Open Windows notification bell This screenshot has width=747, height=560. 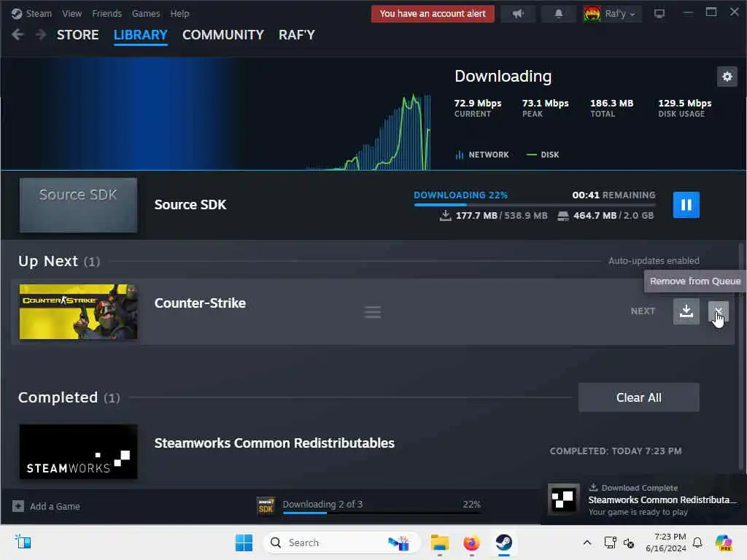(697, 542)
